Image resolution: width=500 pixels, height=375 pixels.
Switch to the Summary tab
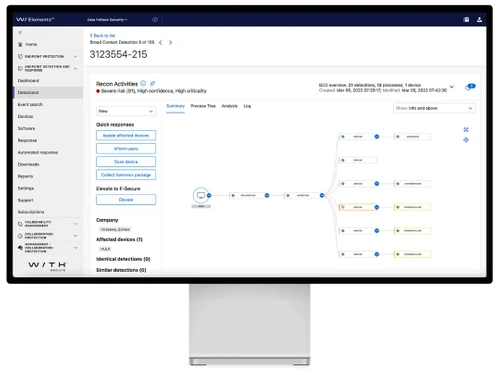(x=175, y=106)
